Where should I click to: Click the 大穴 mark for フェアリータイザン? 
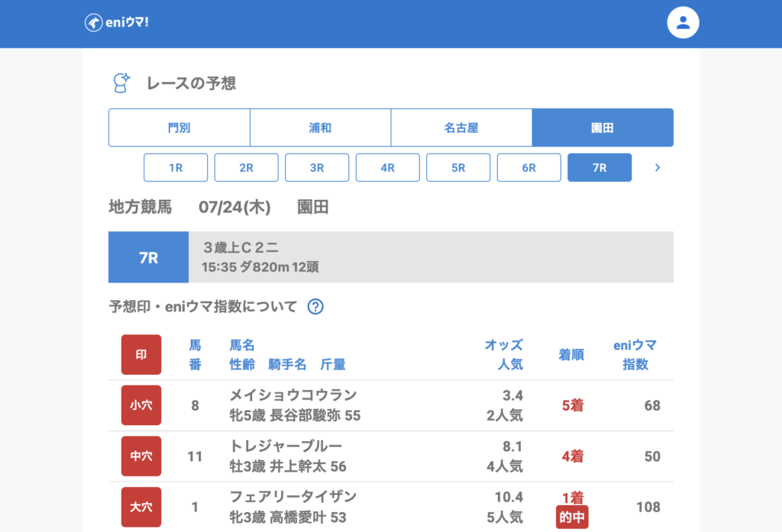[x=141, y=507]
